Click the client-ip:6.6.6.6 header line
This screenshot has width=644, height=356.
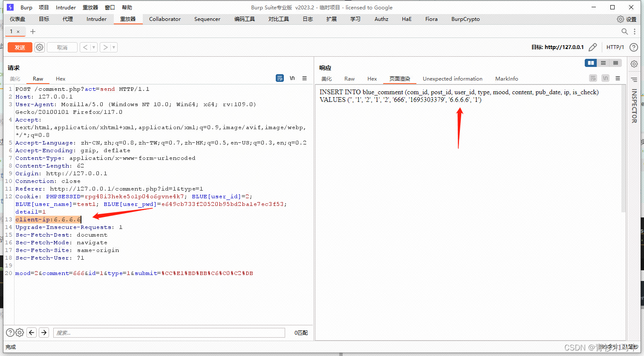(48, 220)
